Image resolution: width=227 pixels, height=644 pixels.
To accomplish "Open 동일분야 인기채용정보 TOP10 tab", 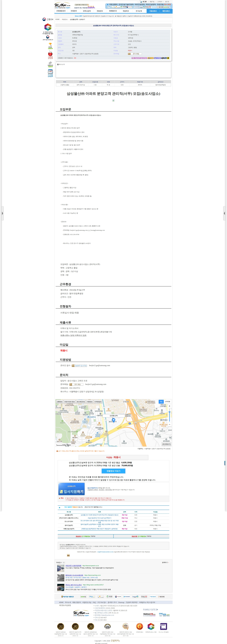I will (85, 536).
